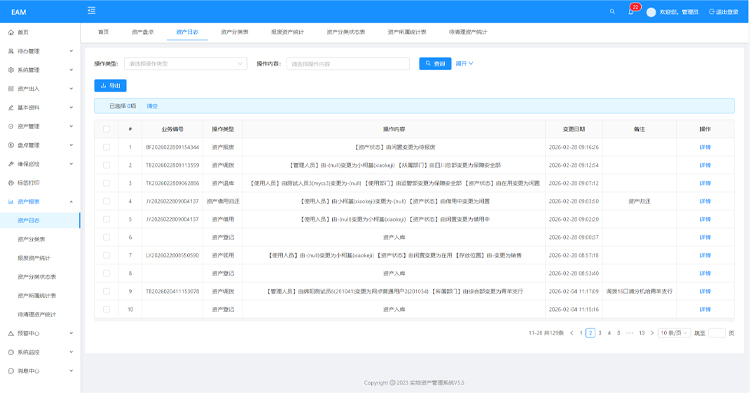Expand 系统管理 using its chevron
750x394 pixels.
click(71, 70)
